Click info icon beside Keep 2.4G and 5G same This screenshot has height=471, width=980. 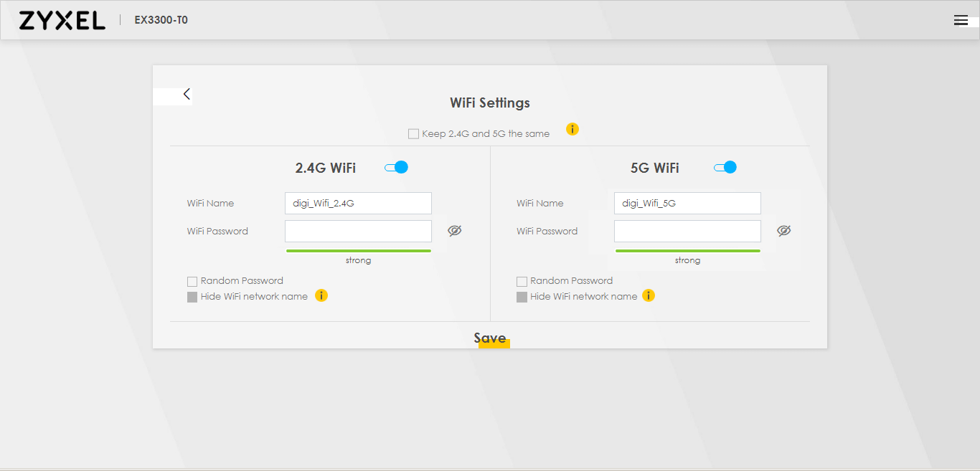(x=572, y=130)
